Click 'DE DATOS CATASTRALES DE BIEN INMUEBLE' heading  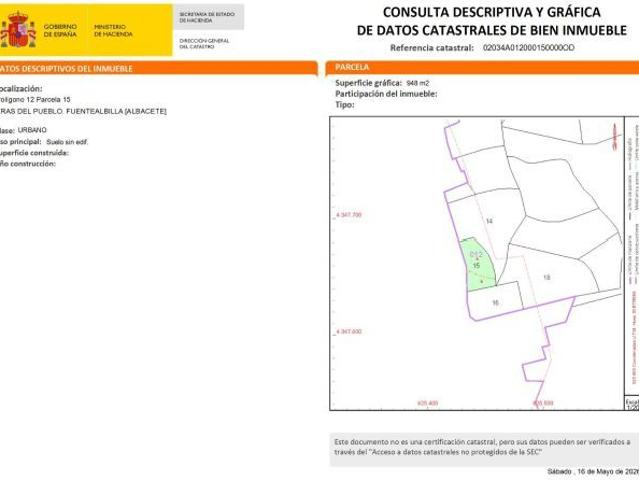491,31
